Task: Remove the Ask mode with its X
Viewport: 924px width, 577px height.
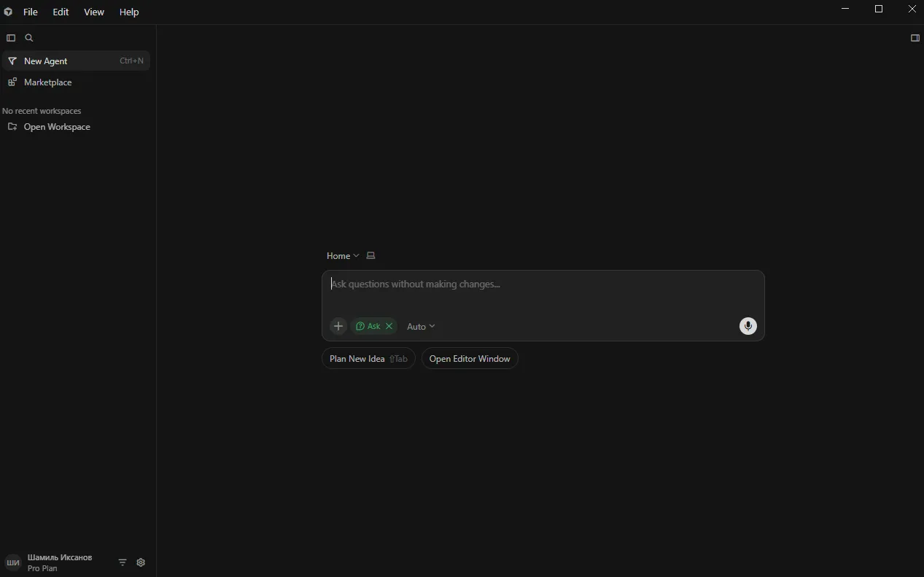Action: [x=389, y=326]
